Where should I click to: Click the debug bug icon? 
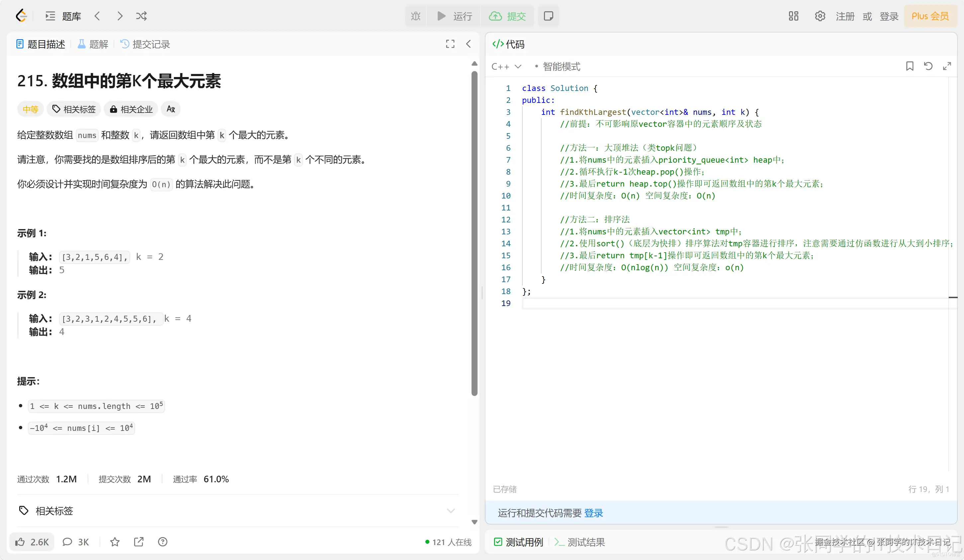coord(415,16)
